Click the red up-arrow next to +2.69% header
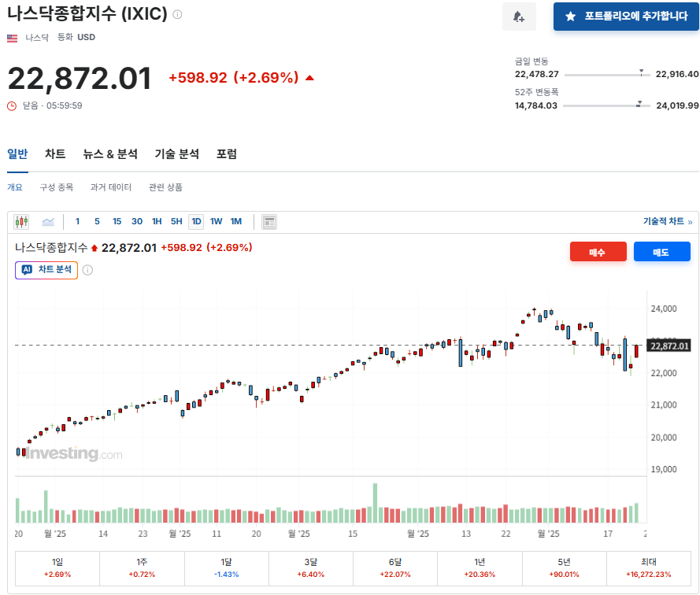This screenshot has height=595, width=700. (309, 78)
